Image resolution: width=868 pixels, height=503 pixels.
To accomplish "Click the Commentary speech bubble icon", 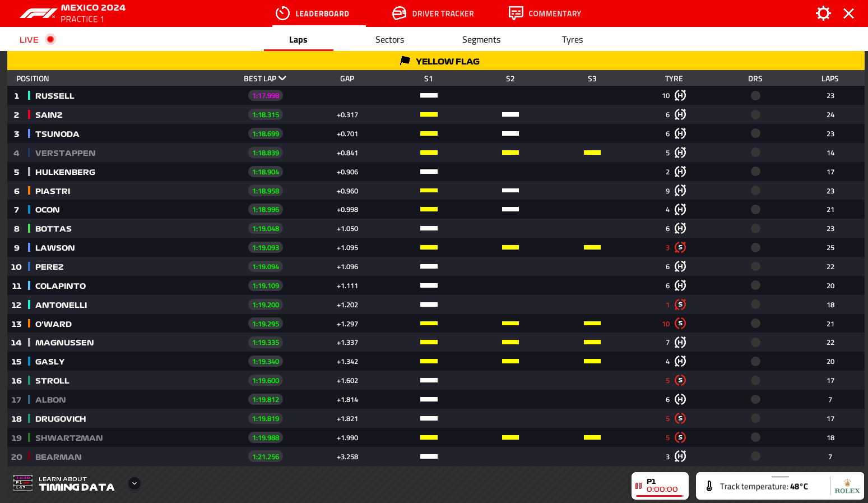I will click(516, 13).
